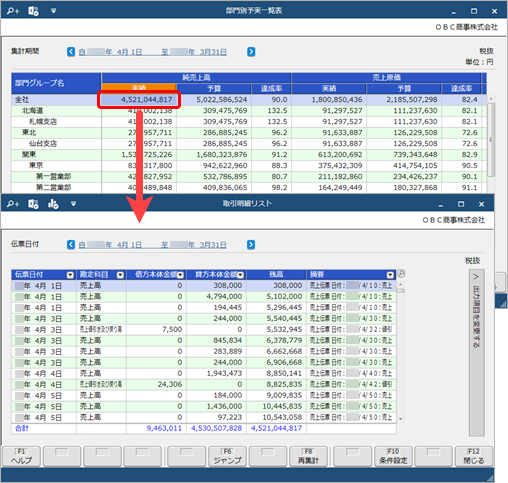Image resolution: width=508 pixels, height=483 pixels.
Task: Click the search-plus icon in the top window title bar
Action: 13,11
